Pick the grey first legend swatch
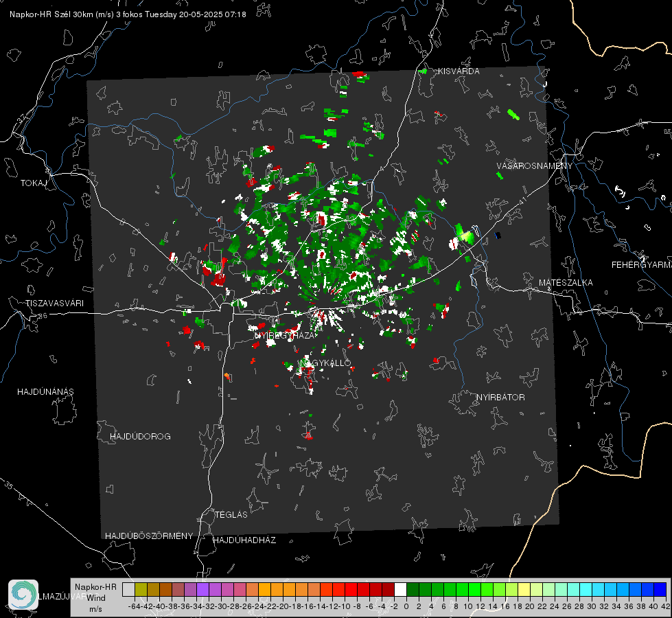The width and height of the screenshot is (672, 618). click(x=128, y=589)
